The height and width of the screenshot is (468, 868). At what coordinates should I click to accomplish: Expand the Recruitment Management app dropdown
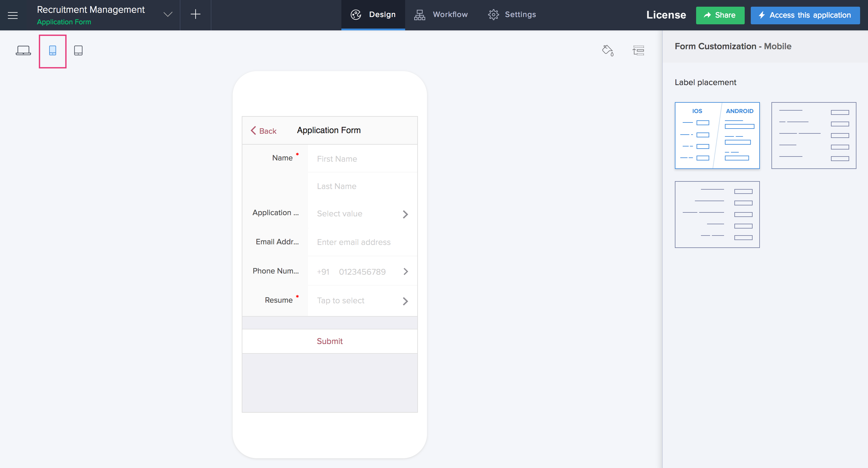pyautogui.click(x=168, y=15)
